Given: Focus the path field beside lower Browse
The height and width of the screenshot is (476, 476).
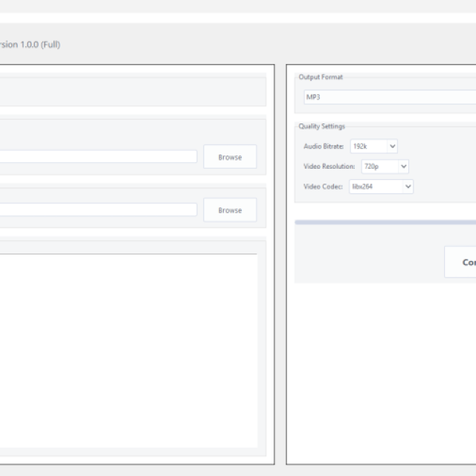Looking at the screenshot, I should (x=97, y=210).
